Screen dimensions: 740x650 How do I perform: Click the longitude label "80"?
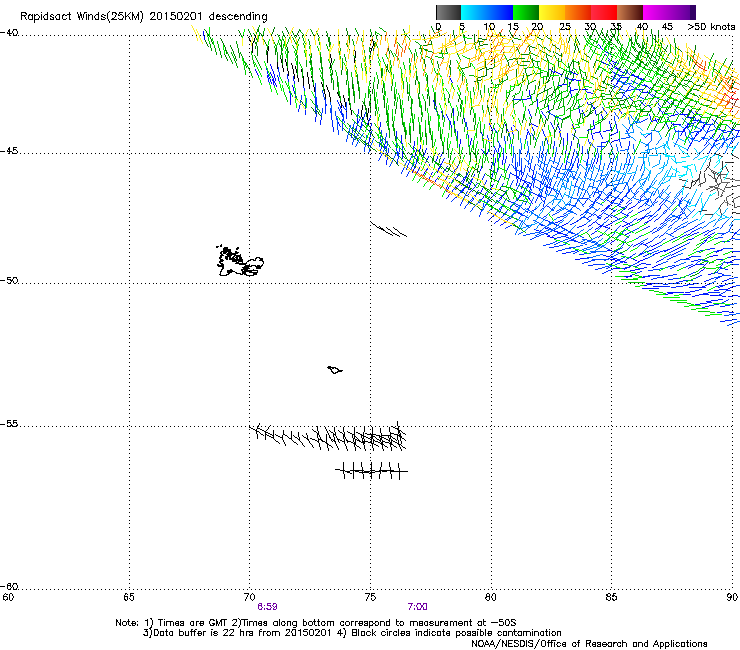click(491, 597)
